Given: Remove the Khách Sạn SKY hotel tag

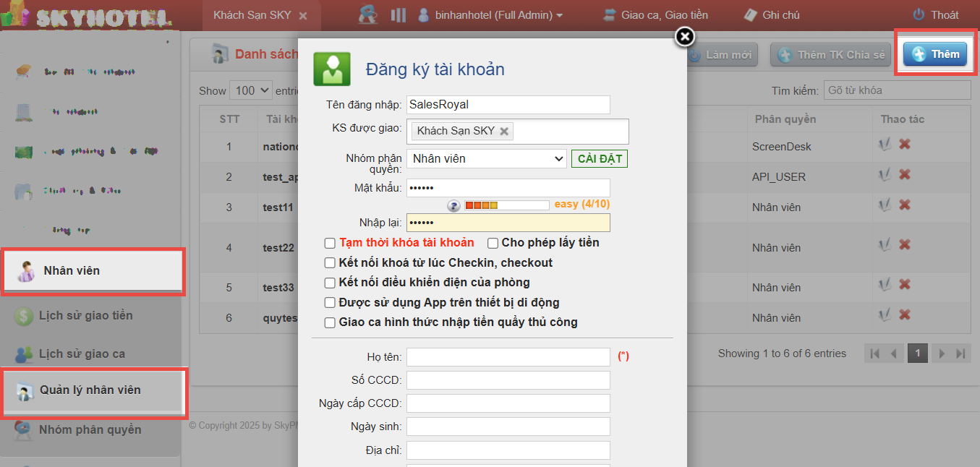Looking at the screenshot, I should [x=504, y=132].
